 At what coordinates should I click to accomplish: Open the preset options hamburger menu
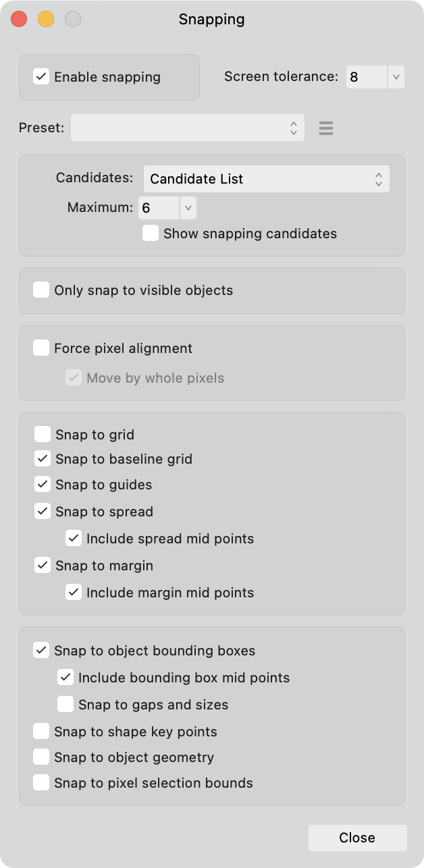pyautogui.click(x=326, y=128)
